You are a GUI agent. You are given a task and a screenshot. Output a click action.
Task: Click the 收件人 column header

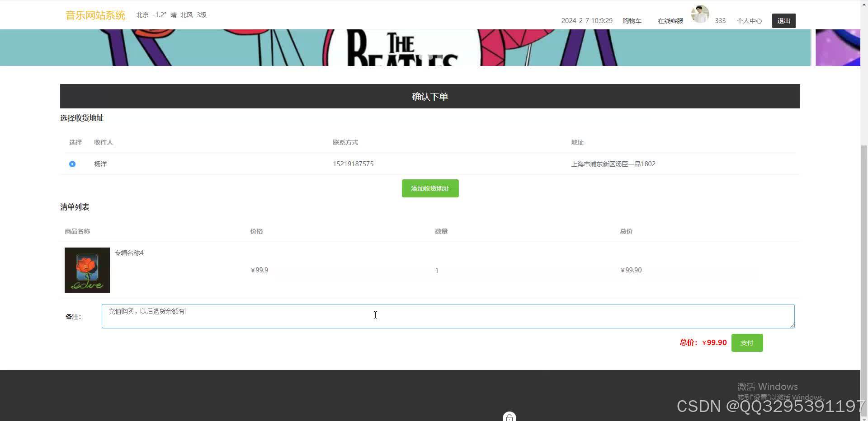[x=104, y=142]
